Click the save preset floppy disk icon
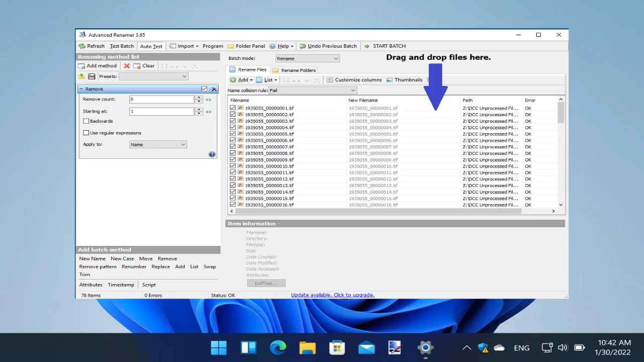The height and width of the screenshot is (362, 644). [x=92, y=76]
